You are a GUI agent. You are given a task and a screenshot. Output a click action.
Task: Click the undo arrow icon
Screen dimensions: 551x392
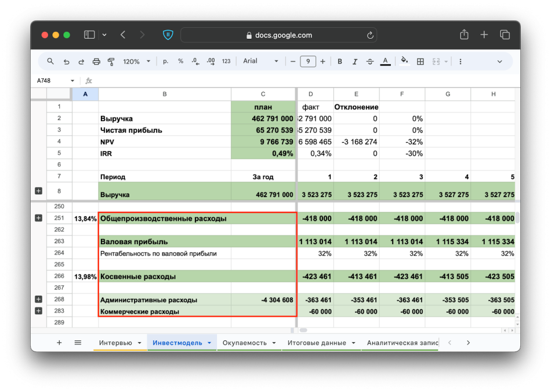(x=66, y=61)
